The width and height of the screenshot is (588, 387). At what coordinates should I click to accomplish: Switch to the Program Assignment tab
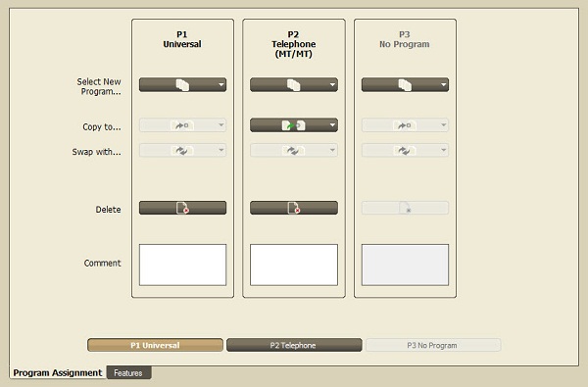(x=58, y=372)
